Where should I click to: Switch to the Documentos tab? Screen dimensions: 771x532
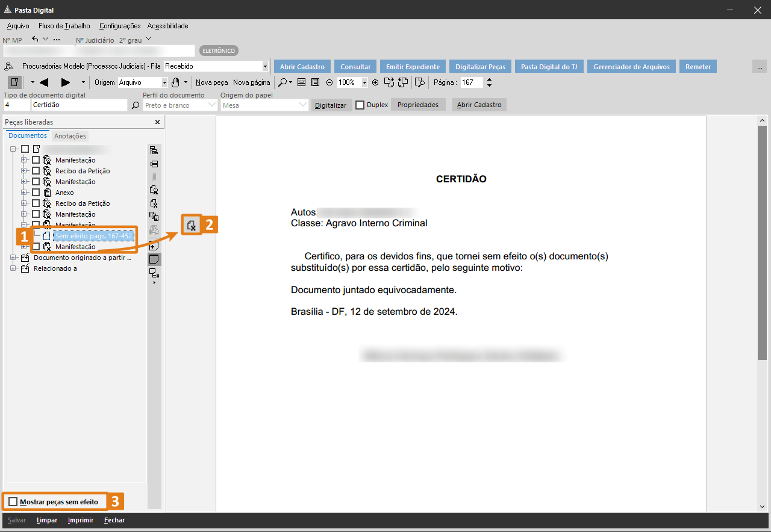click(x=28, y=136)
